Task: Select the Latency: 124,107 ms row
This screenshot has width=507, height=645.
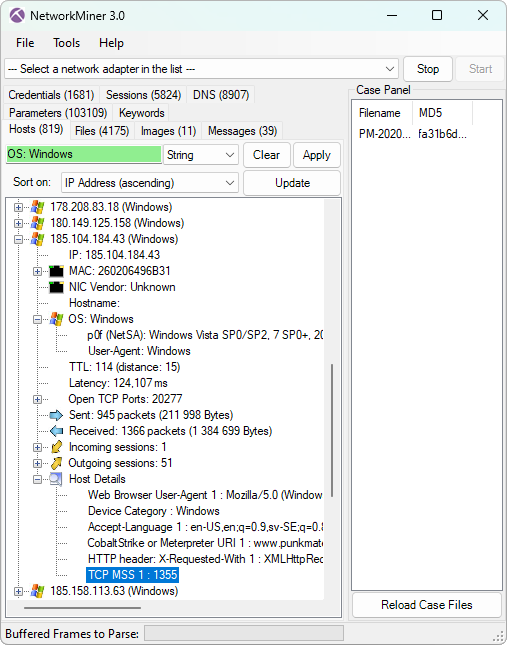Action: pos(118,383)
